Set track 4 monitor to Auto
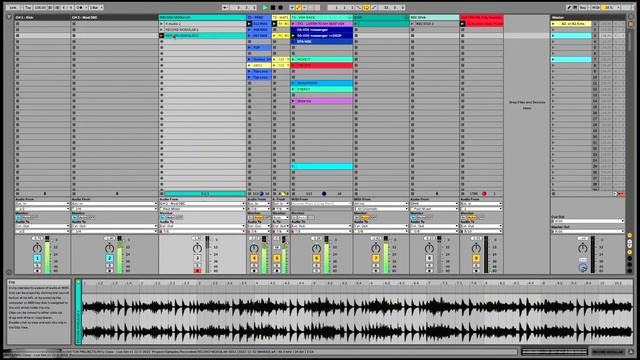Viewport: 640px width, 360px height. tap(258, 217)
